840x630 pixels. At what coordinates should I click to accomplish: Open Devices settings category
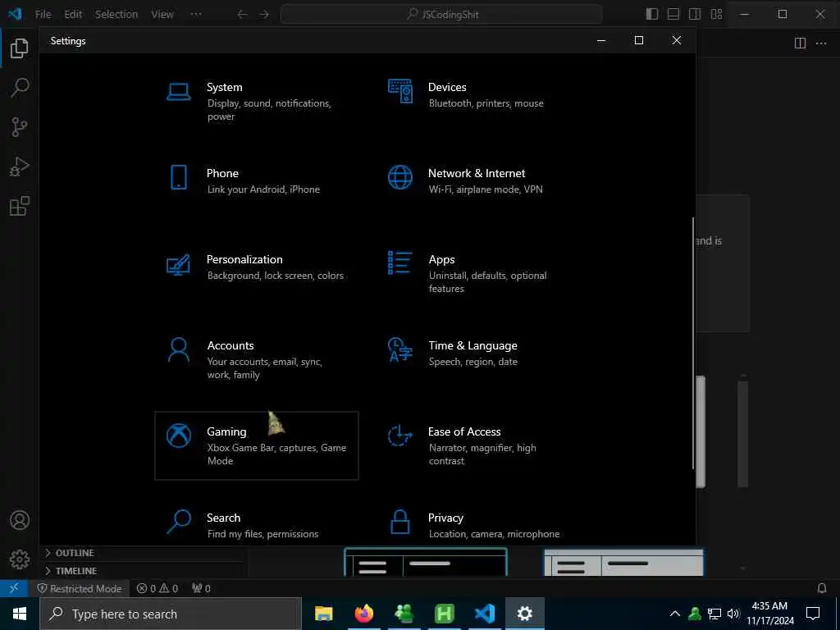[x=478, y=101]
